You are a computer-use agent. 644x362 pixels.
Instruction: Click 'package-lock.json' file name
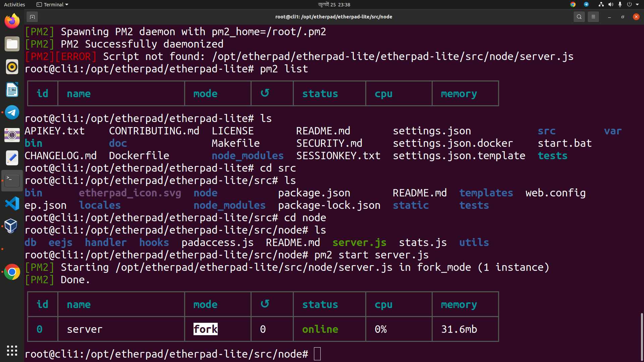pos(329,205)
